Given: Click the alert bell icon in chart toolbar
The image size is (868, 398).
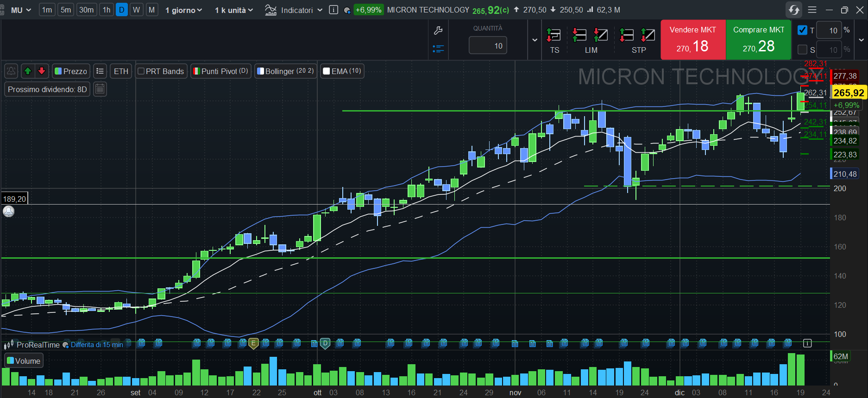Looking at the screenshot, I should (x=11, y=71).
